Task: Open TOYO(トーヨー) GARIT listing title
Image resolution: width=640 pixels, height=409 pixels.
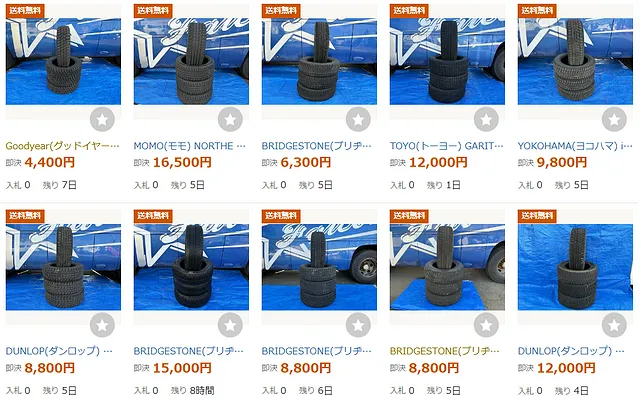Action: (447, 146)
